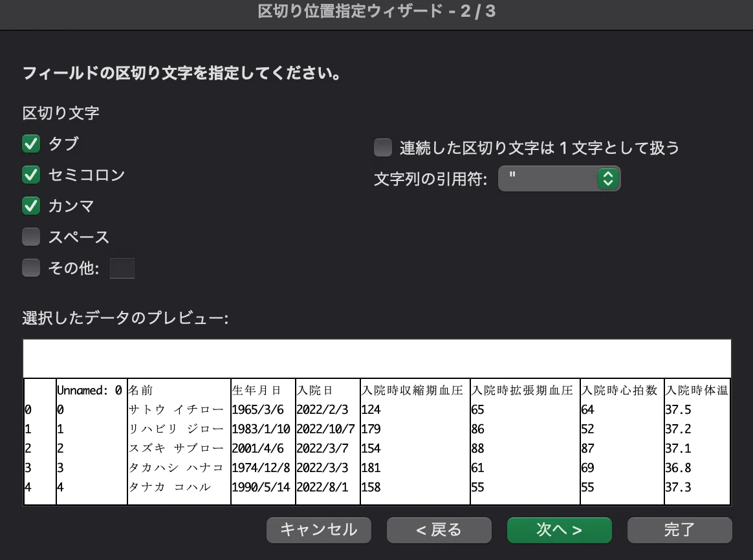Enable the その他 delimiter checkbox
This screenshot has width=753, height=560.
pyautogui.click(x=31, y=268)
